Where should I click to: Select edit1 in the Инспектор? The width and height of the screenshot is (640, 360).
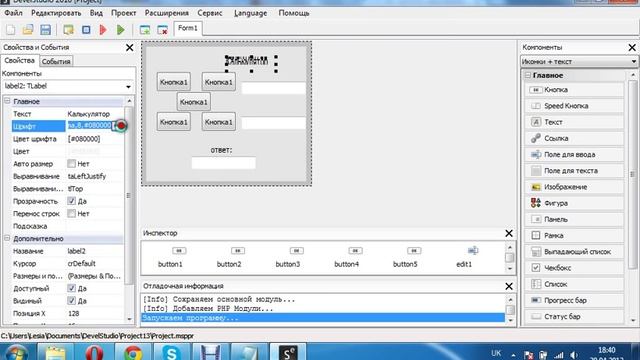point(464,257)
